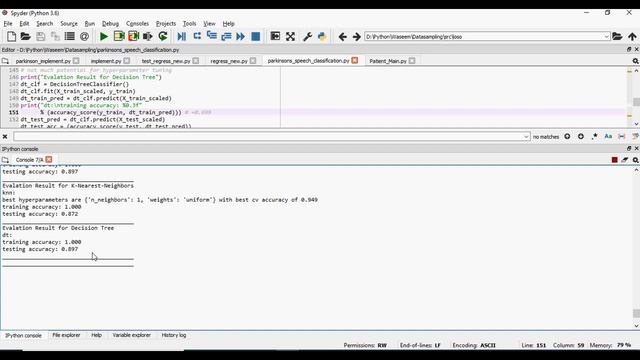
Task: Go back with left arrow
Action: click(x=342, y=37)
